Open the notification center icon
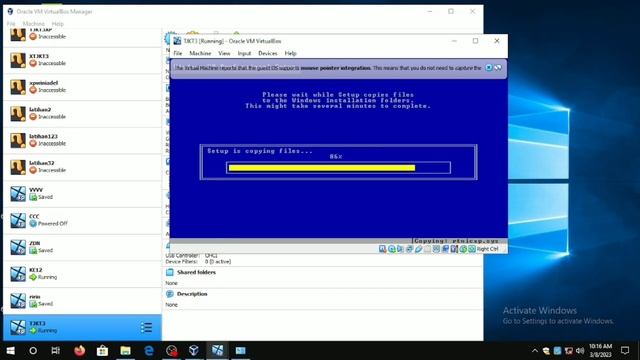The image size is (640, 360). click(625, 351)
